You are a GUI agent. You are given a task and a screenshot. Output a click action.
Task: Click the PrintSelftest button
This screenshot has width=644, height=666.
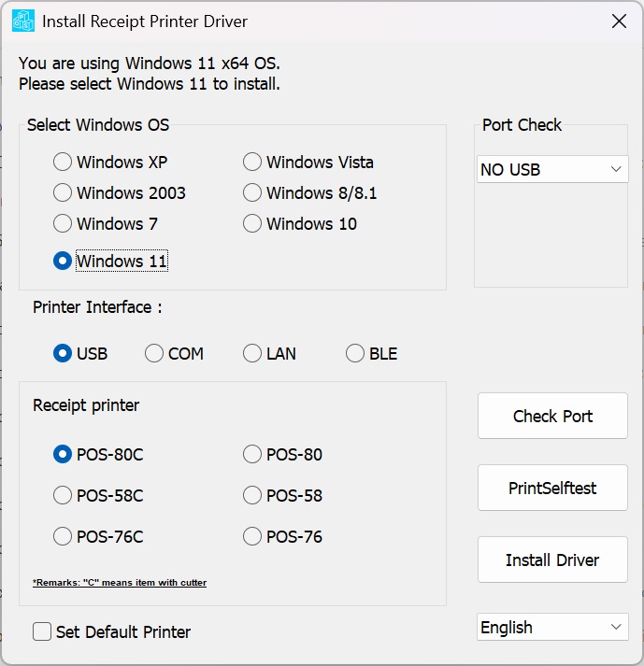tap(552, 488)
